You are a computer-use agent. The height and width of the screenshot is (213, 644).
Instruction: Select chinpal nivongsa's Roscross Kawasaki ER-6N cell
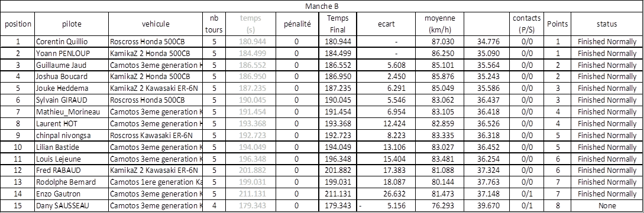[156, 135]
